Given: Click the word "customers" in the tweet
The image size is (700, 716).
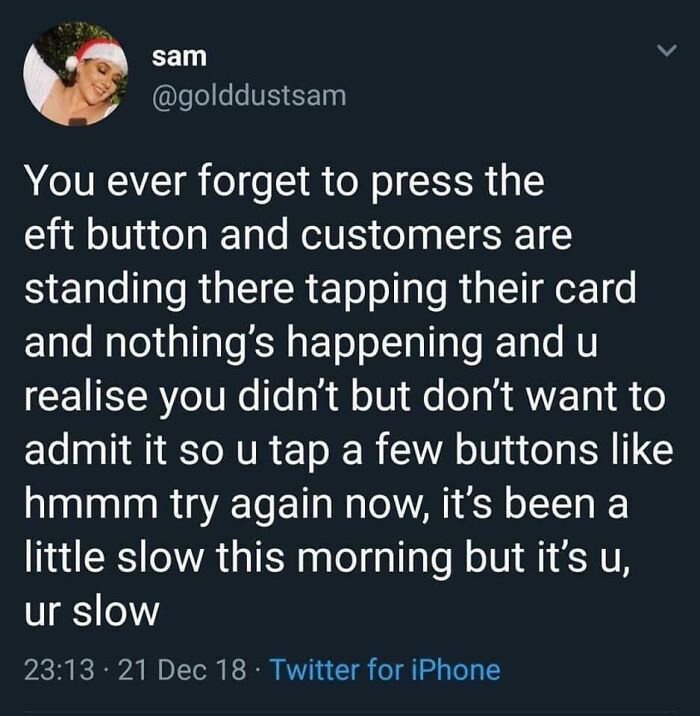Looking at the screenshot, I should [401, 237].
